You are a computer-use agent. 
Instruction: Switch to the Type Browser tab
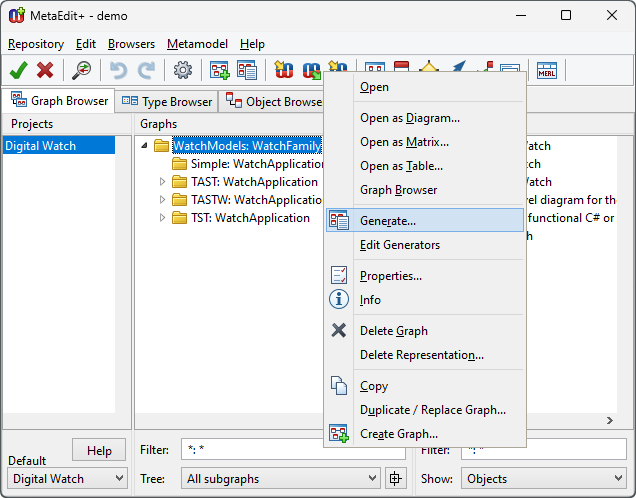[x=168, y=101]
